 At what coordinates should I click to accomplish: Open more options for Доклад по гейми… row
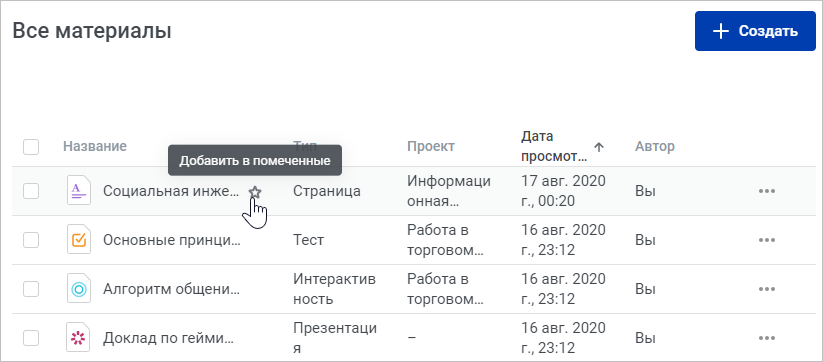tap(767, 338)
